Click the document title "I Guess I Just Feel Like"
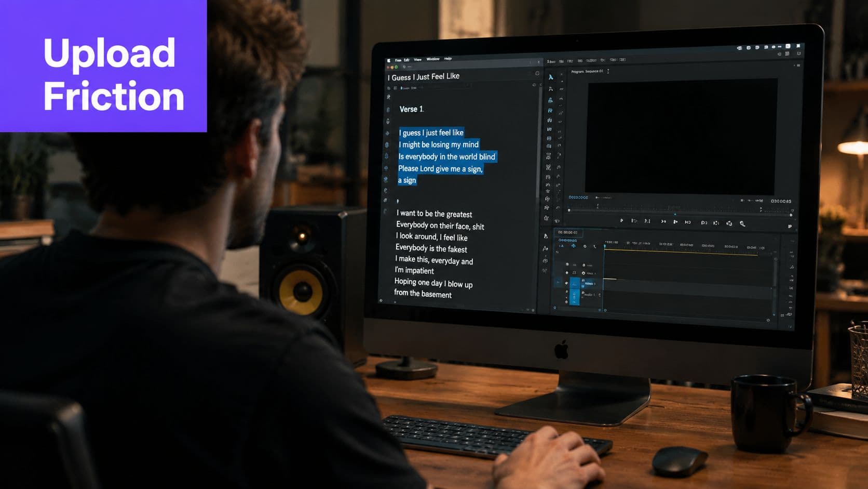Viewport: 868px width, 489px height. (x=423, y=77)
